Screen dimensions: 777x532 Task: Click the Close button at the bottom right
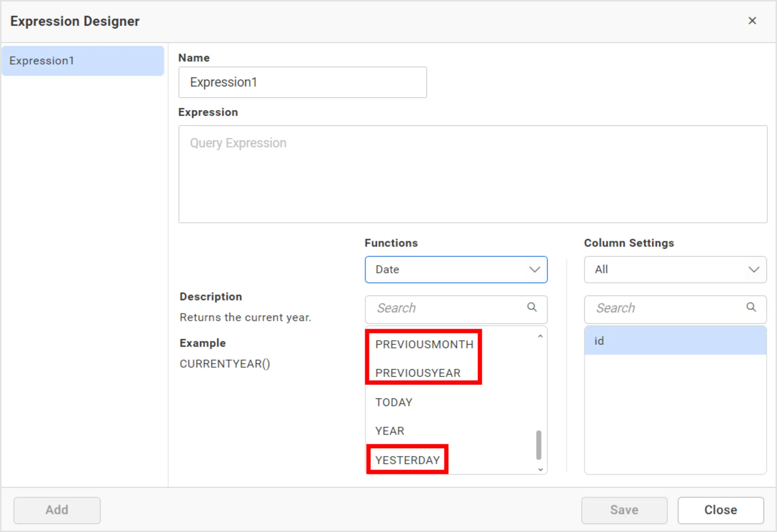(x=720, y=510)
